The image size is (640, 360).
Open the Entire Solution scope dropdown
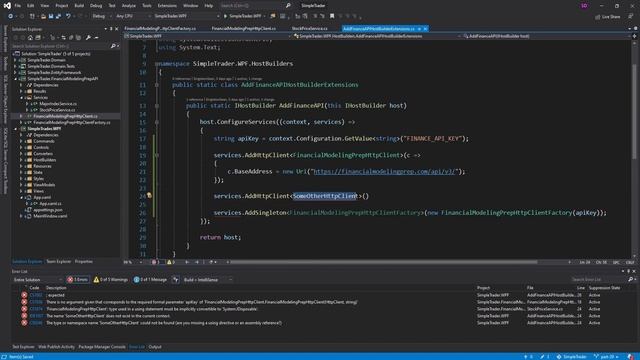(x=38, y=280)
